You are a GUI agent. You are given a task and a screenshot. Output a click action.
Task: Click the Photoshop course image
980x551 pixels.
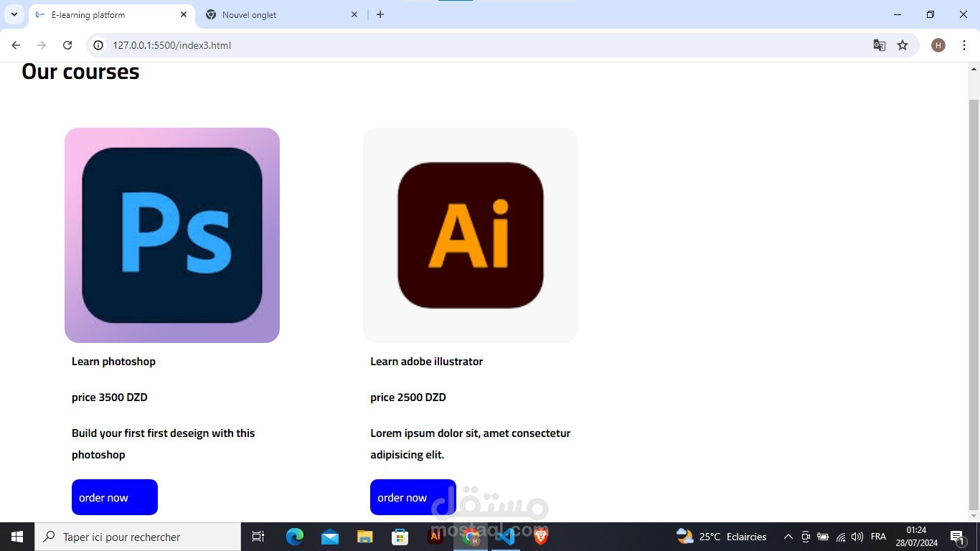(x=172, y=235)
